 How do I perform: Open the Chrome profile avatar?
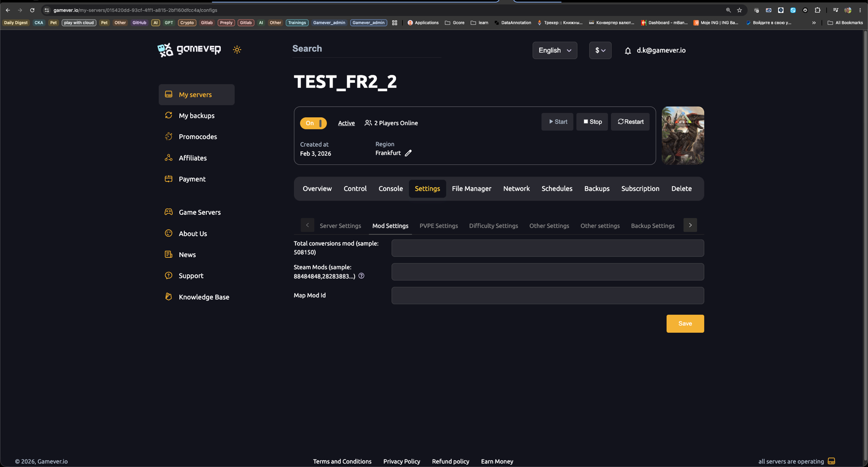point(848,10)
